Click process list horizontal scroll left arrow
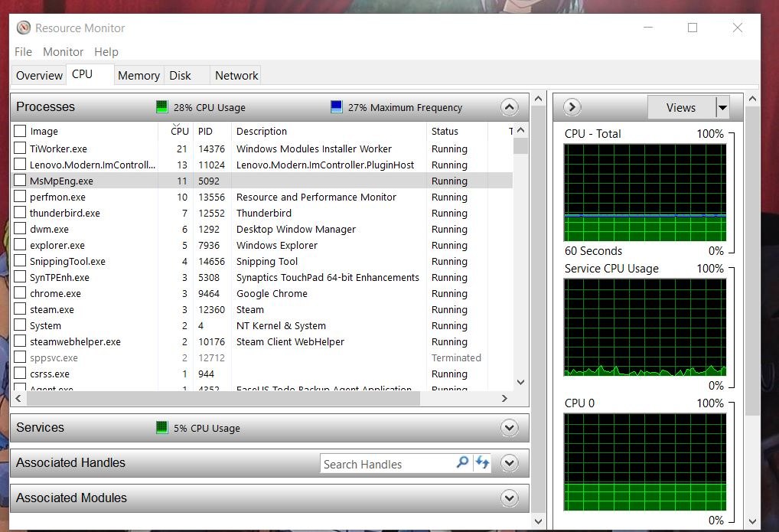 [x=18, y=398]
